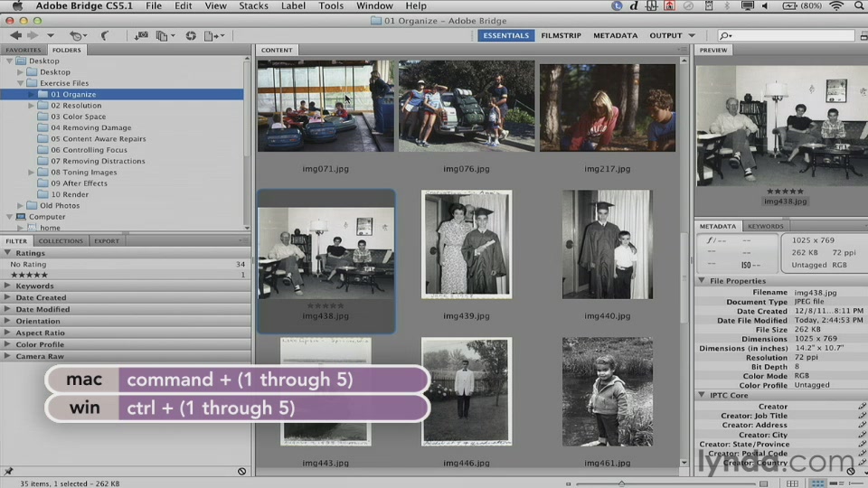868x488 pixels.
Task: Expand the Old Photos folder
Action: point(21,206)
